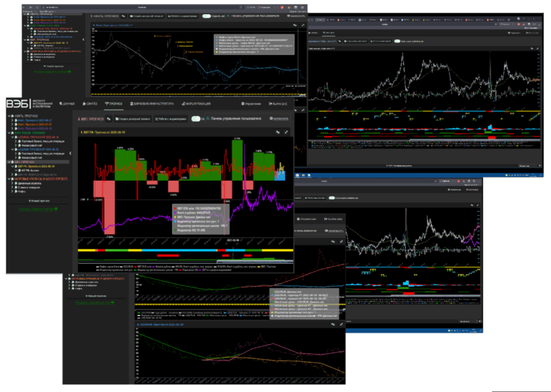Select highlighted 'ВВП. ПРОГНОЗ' tree row
Viewport: 551px width, 392px height.
pos(39,162)
